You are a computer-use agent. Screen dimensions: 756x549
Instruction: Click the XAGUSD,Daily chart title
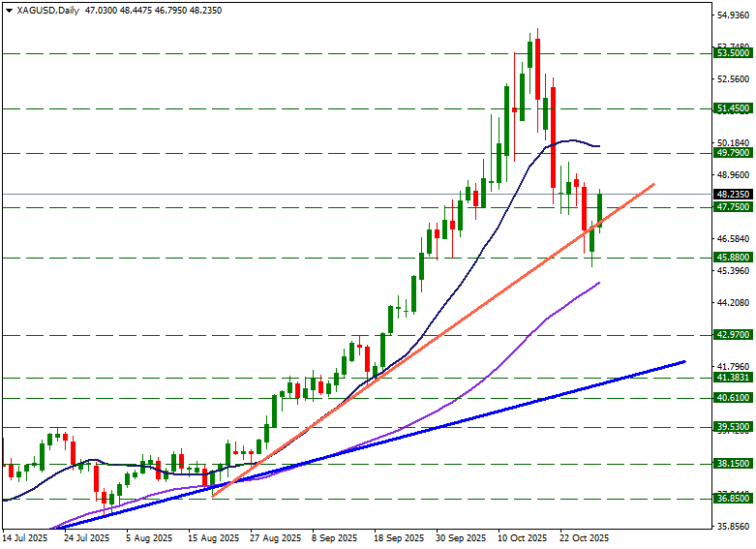tap(49, 11)
